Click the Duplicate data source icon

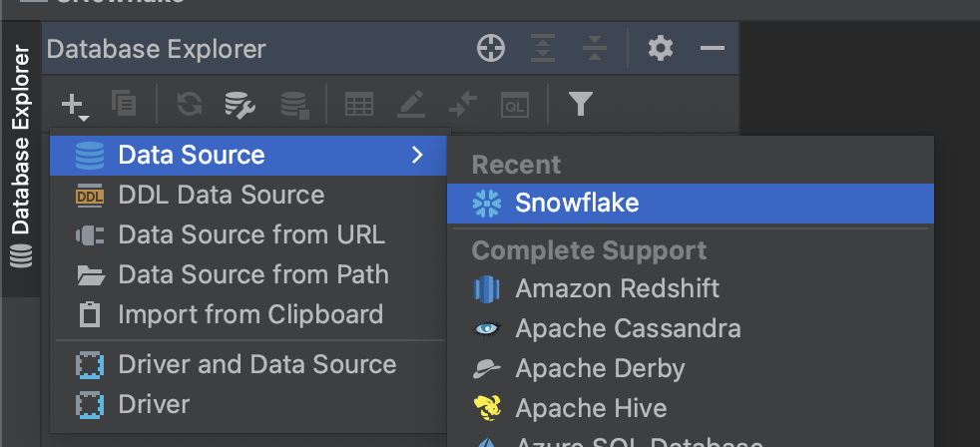coord(124,103)
